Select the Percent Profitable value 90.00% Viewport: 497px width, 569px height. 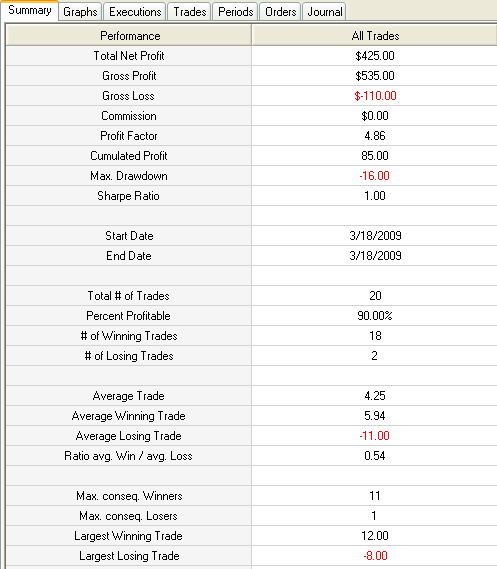(x=374, y=316)
